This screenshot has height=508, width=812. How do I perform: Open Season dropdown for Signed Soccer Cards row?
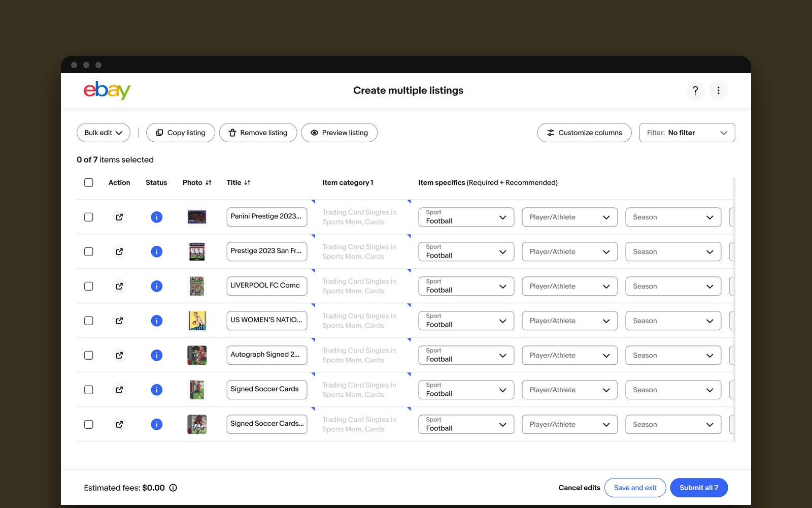(673, 390)
